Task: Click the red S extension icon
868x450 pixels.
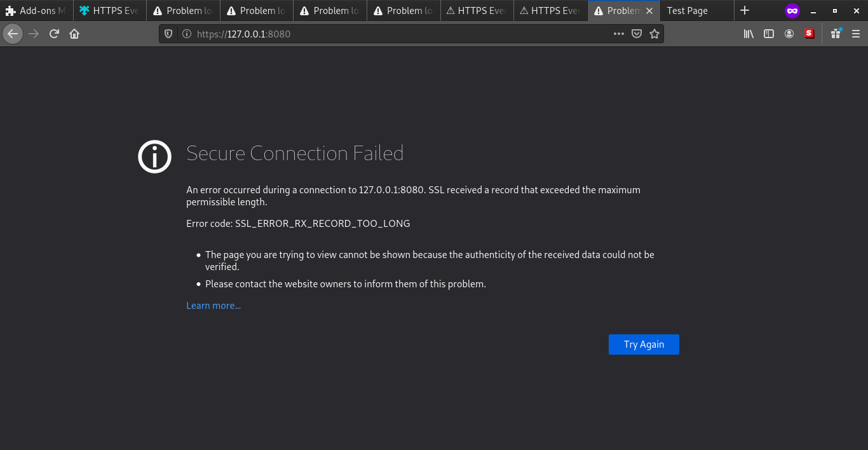Action: pos(809,34)
